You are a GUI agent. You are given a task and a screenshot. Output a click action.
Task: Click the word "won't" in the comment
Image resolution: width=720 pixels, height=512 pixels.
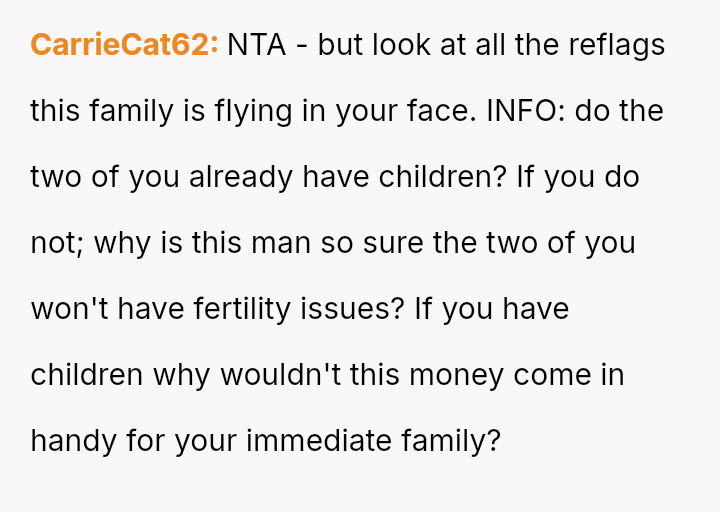(x=70, y=309)
